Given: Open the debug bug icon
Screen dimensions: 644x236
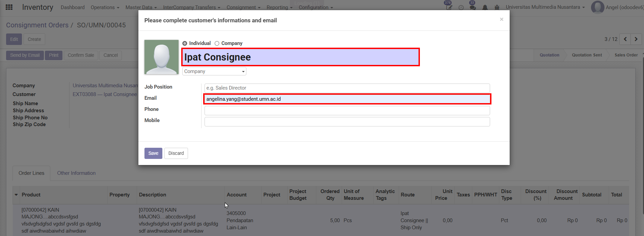Looking at the screenshot, I should coord(497,7).
